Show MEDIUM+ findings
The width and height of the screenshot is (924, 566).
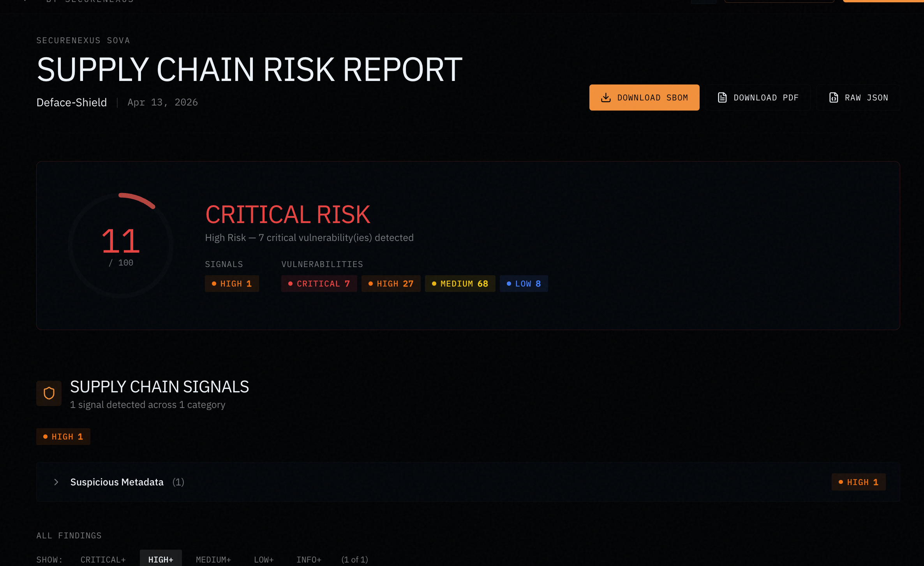[x=213, y=559]
